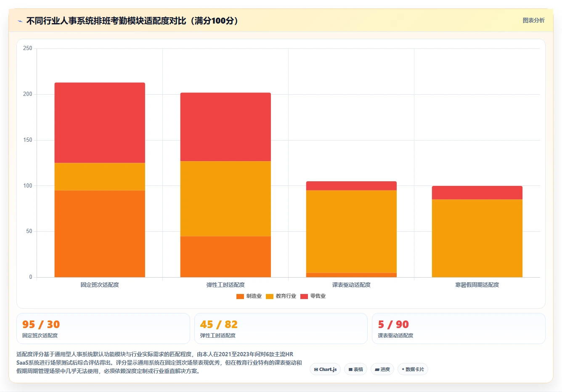Click the red 零售业 segment of 固定班次适配度 bar

tap(100, 122)
